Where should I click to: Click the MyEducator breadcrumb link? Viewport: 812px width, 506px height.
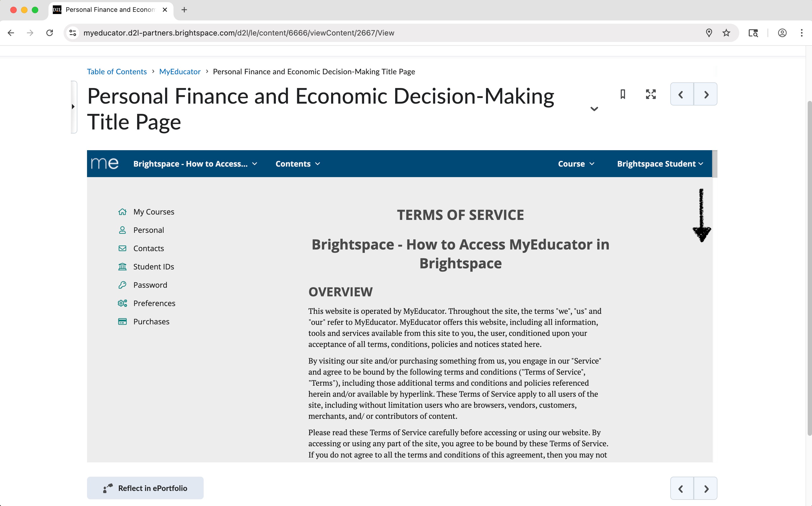pyautogui.click(x=179, y=72)
